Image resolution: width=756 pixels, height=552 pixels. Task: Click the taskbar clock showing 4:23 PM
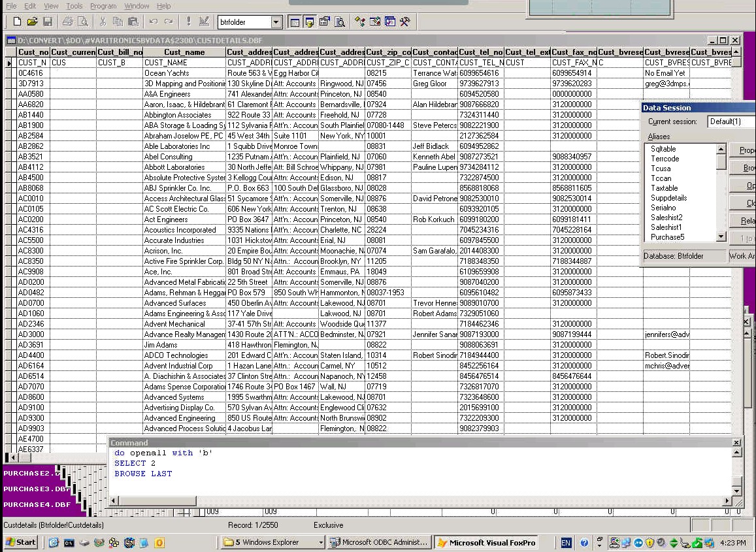pos(732,543)
